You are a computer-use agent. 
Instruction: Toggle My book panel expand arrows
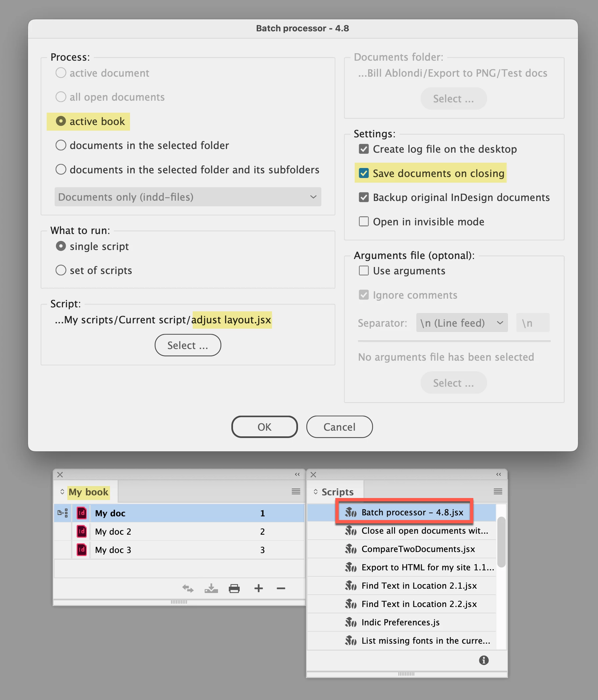(x=62, y=492)
